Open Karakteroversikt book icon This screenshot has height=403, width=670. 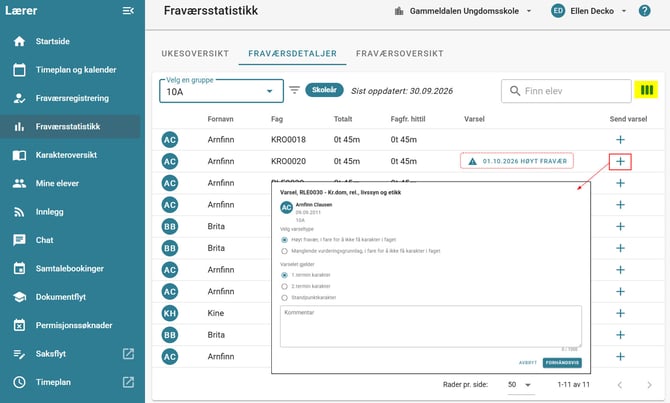(x=19, y=155)
